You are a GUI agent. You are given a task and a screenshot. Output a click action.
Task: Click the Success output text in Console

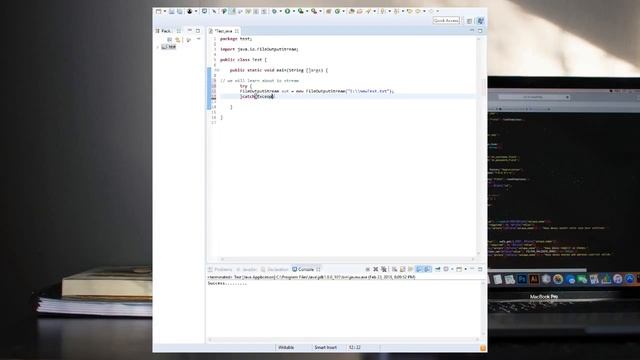click(x=227, y=283)
